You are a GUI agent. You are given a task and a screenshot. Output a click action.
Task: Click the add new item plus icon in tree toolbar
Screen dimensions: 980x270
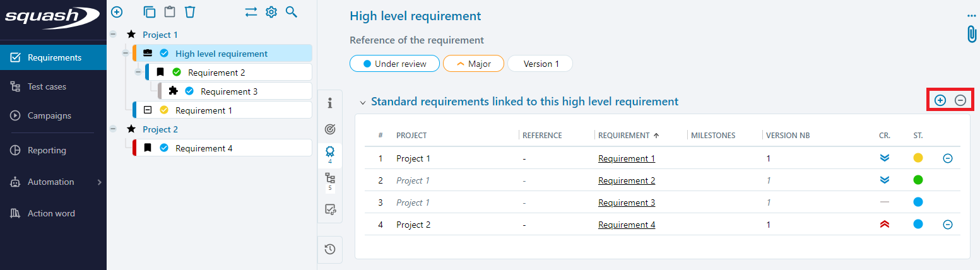[x=117, y=12]
